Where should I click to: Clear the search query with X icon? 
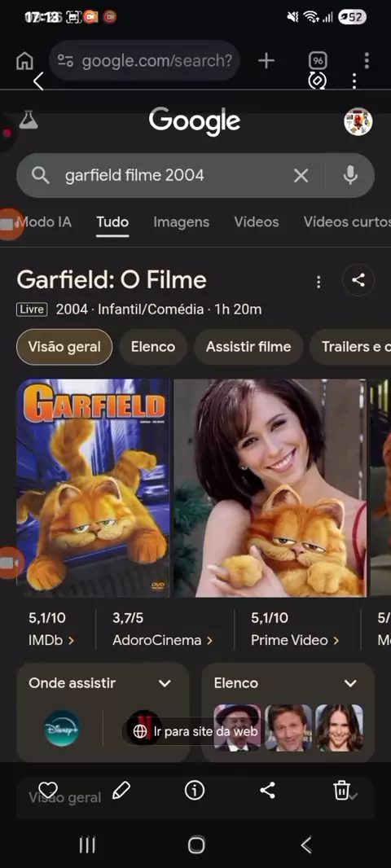tap(301, 176)
